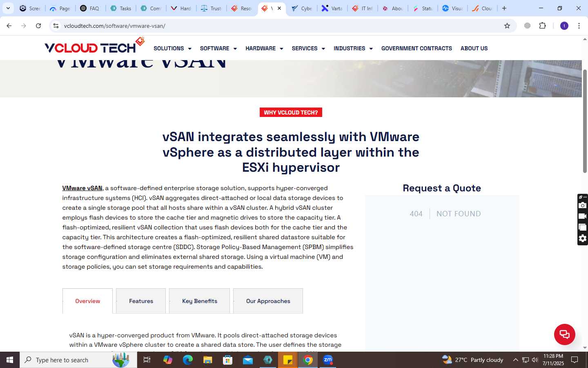The height and width of the screenshot is (368, 588).
Task: Switch to the Features tab
Action: click(x=141, y=301)
